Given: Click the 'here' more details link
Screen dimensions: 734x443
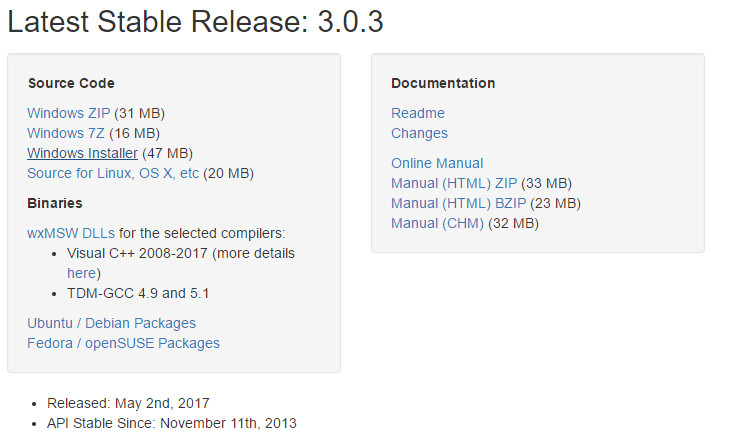Looking at the screenshot, I should click(x=81, y=273).
